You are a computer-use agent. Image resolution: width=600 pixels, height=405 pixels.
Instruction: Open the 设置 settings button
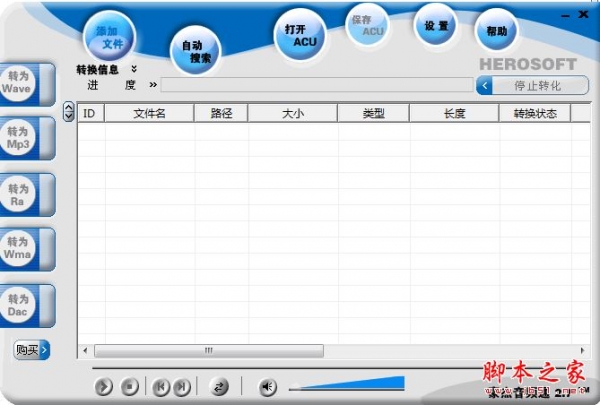point(435,26)
